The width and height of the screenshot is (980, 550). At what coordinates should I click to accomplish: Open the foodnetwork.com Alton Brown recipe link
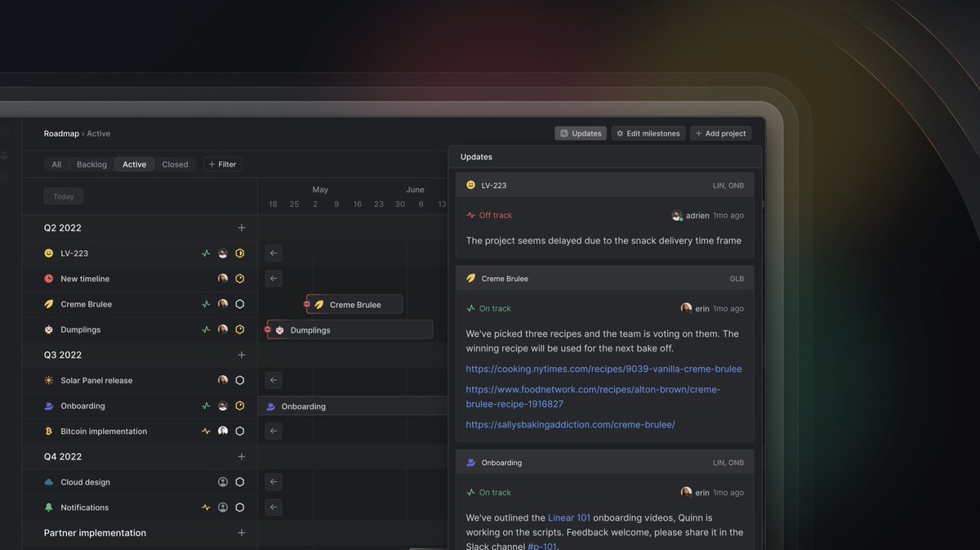click(593, 396)
